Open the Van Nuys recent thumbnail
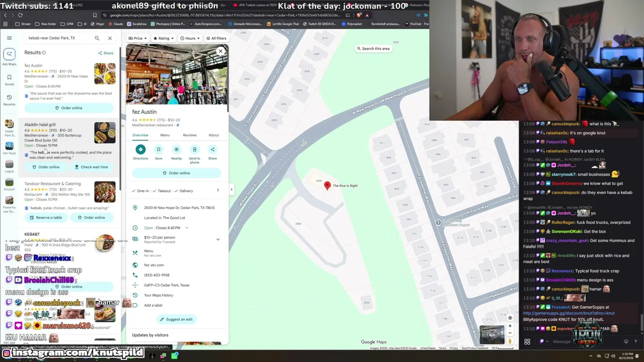644x362 pixels. [x=9, y=148]
